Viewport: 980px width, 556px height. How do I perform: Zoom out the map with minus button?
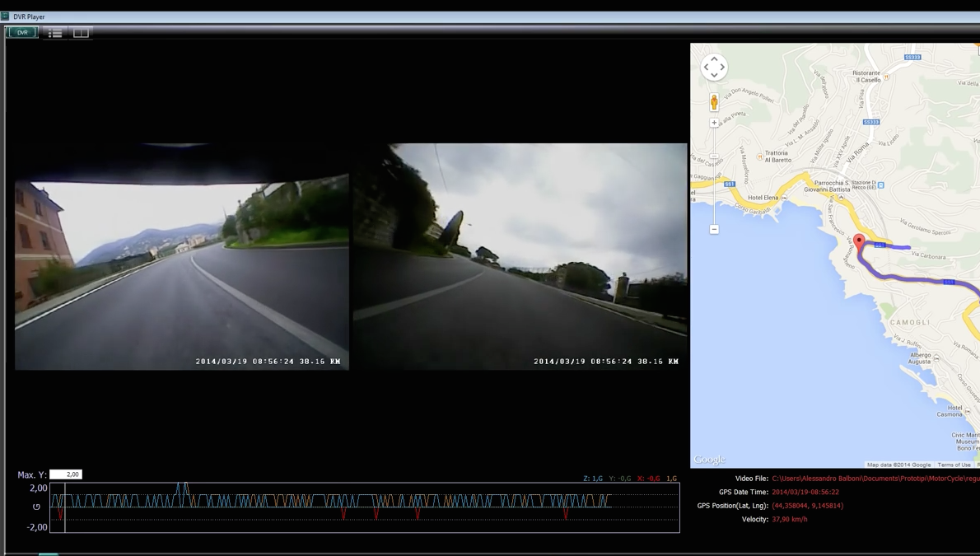coord(714,229)
